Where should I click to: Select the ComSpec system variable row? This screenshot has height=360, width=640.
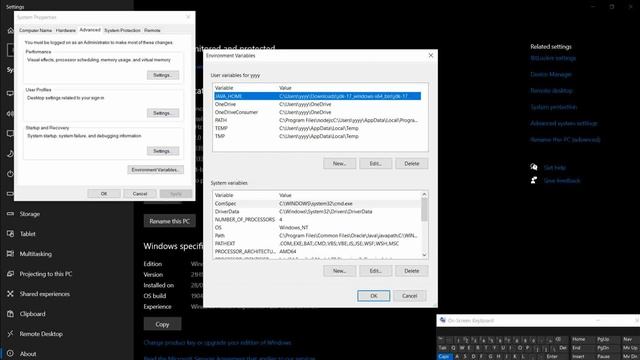(x=317, y=204)
